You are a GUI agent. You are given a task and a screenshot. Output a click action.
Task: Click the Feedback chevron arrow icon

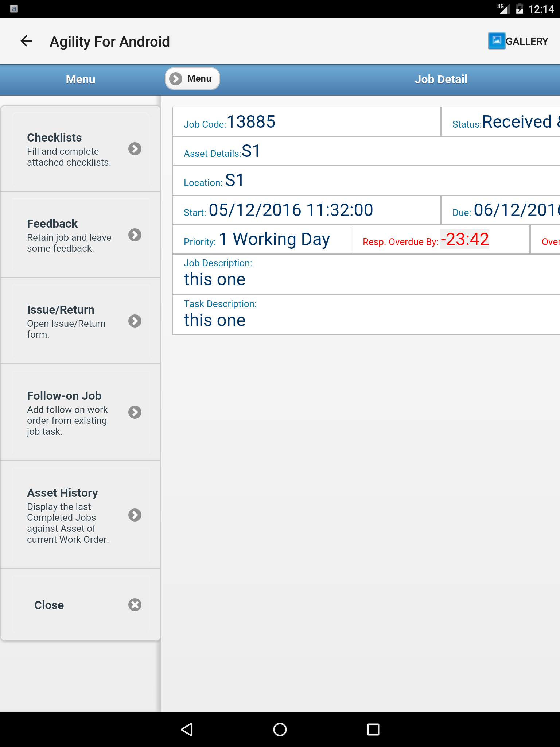tap(135, 235)
